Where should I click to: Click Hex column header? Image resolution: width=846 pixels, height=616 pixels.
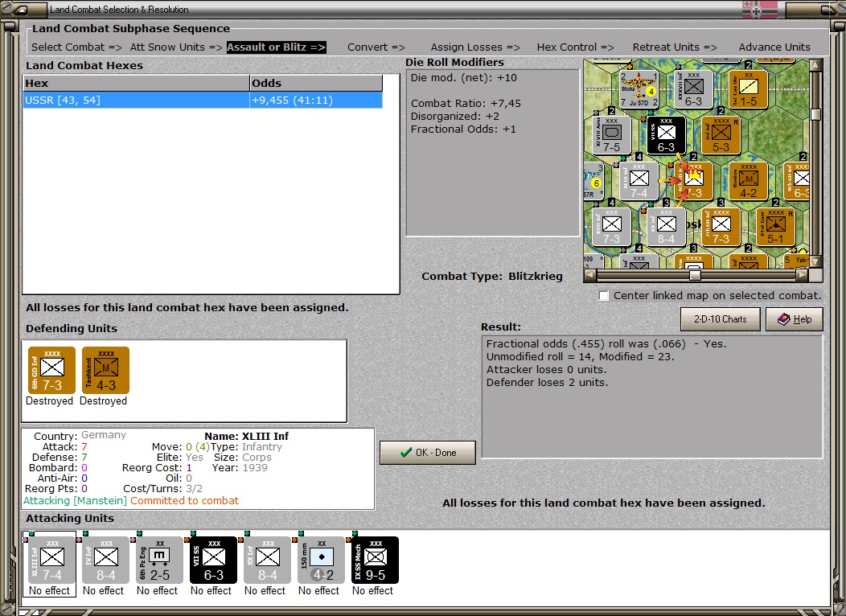pos(136,83)
